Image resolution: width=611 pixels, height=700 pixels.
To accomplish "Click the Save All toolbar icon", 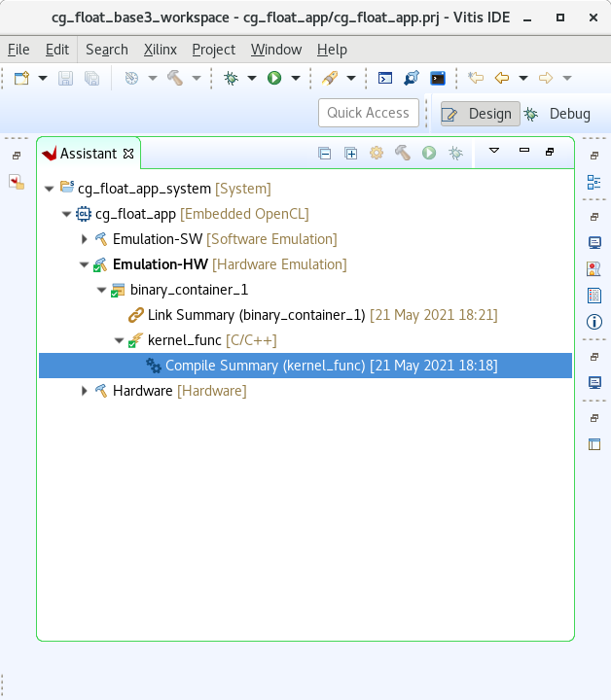I will [92, 78].
